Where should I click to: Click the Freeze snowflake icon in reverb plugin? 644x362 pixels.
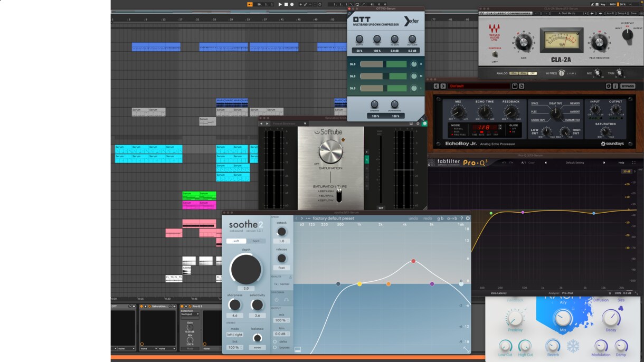click(x=573, y=346)
